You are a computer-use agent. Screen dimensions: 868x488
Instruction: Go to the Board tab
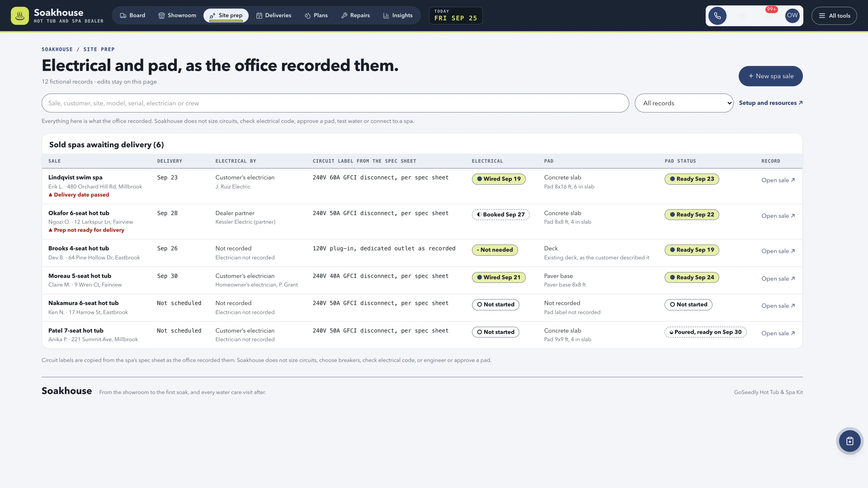[x=133, y=16]
